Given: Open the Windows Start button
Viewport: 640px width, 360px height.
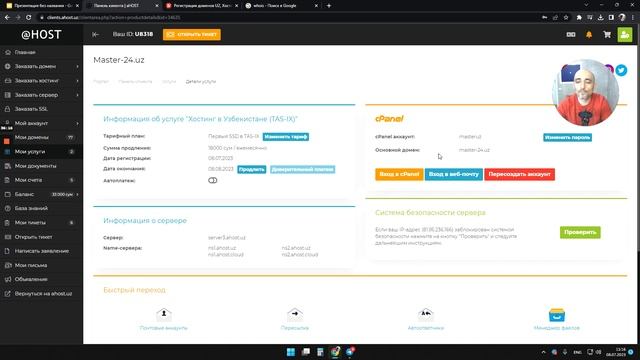Looking at the screenshot, I should click(x=291, y=352).
